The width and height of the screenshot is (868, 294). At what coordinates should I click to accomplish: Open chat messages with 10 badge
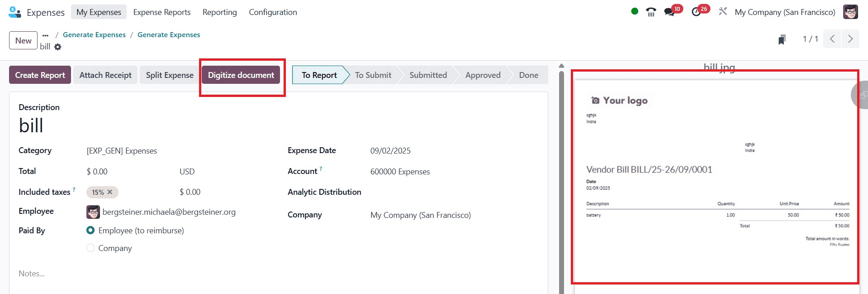(669, 12)
